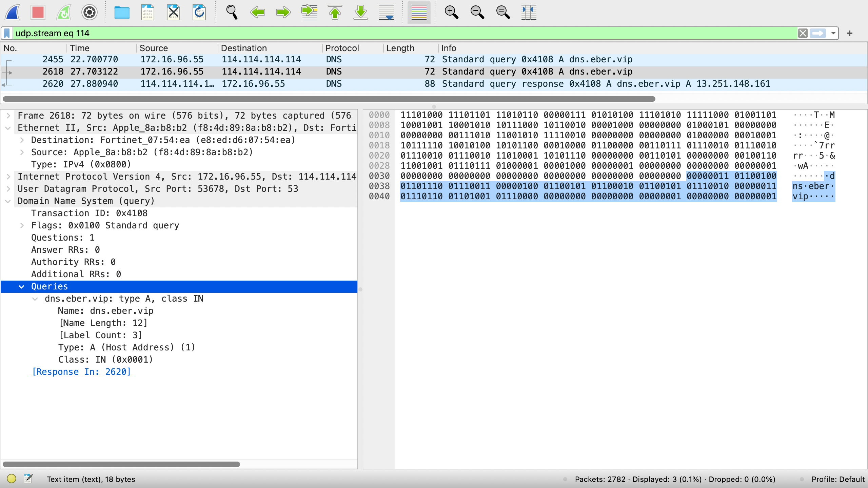This screenshot has height=488, width=868.
Task: Zoom in the main window text
Action: click(452, 13)
